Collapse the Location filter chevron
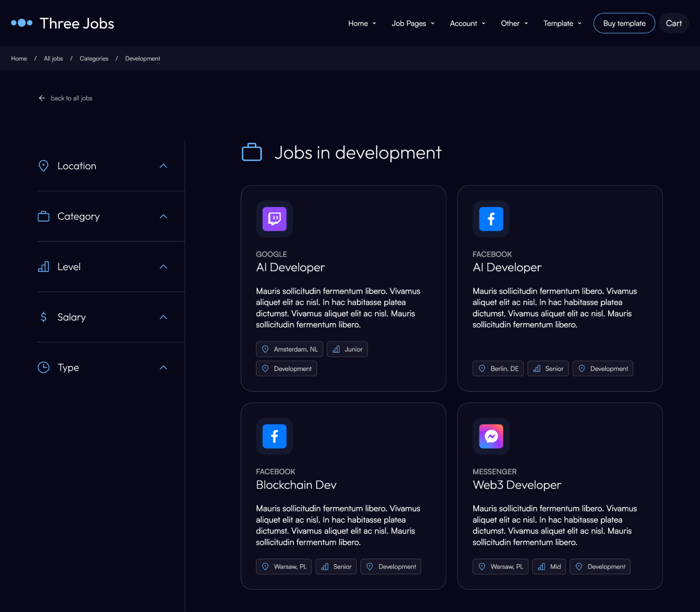 point(163,166)
